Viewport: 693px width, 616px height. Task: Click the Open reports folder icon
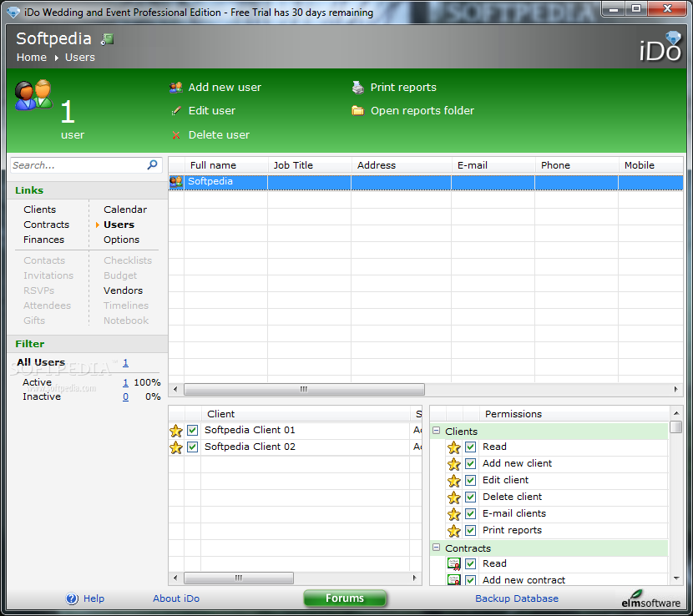coord(358,110)
